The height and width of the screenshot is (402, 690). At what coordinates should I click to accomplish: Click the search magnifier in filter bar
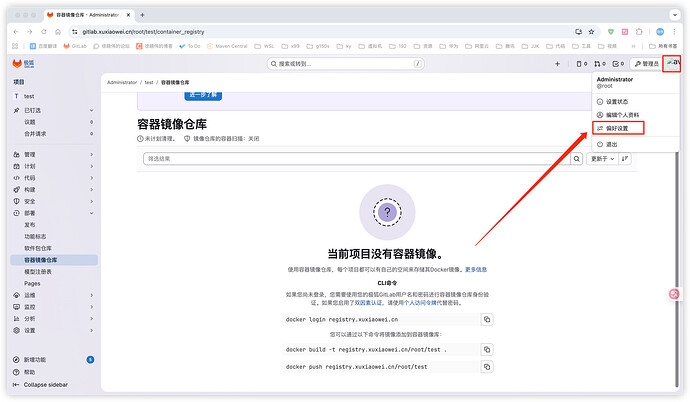tap(576, 159)
